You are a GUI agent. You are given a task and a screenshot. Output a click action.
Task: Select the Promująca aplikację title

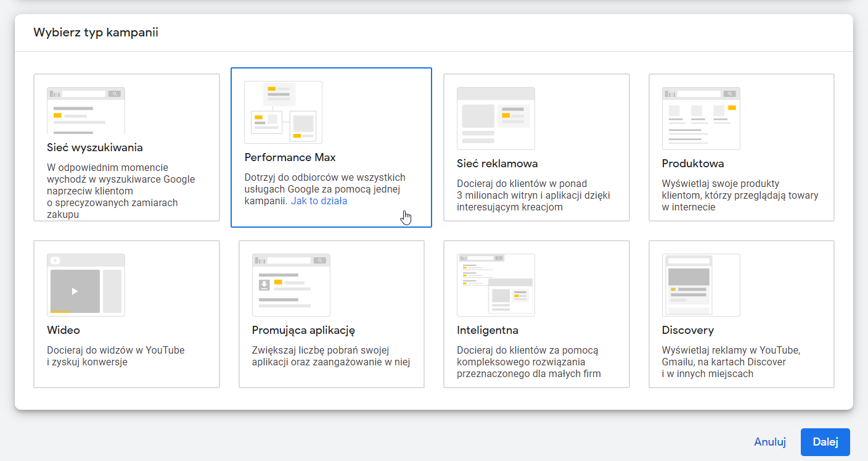(x=303, y=330)
